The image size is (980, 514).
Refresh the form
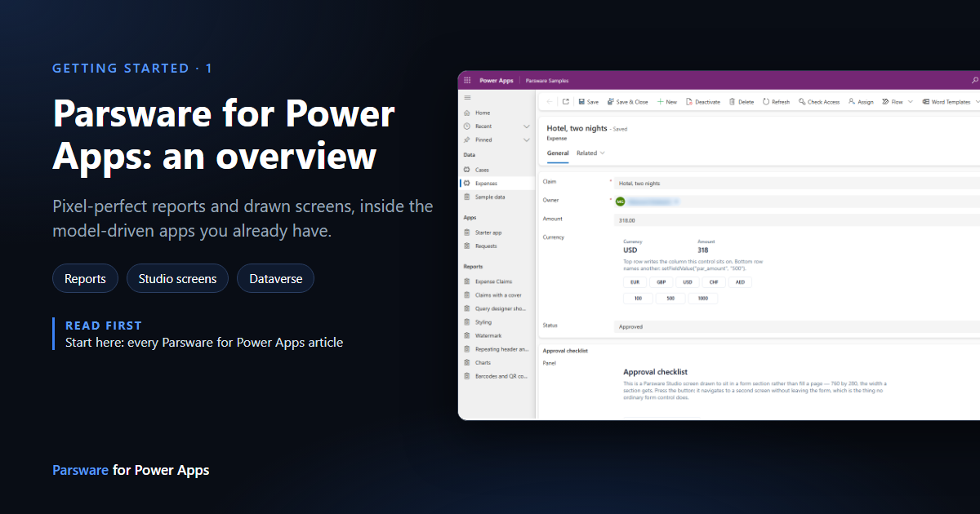click(x=776, y=102)
